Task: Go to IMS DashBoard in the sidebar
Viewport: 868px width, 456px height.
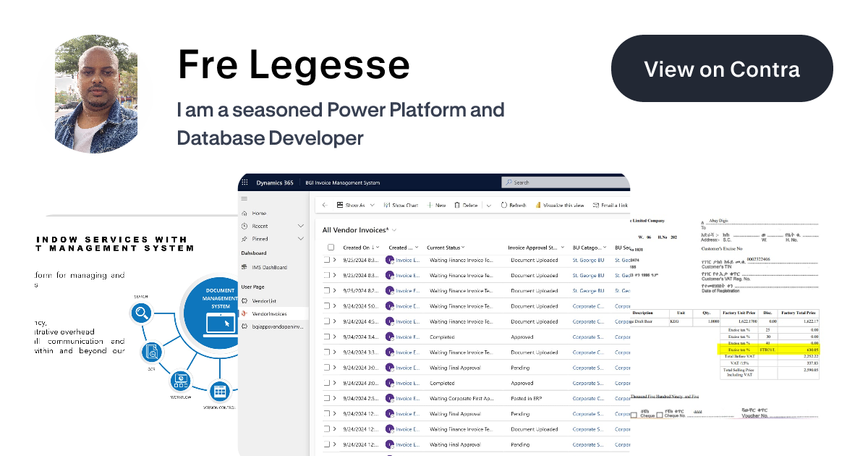Action: point(269,268)
